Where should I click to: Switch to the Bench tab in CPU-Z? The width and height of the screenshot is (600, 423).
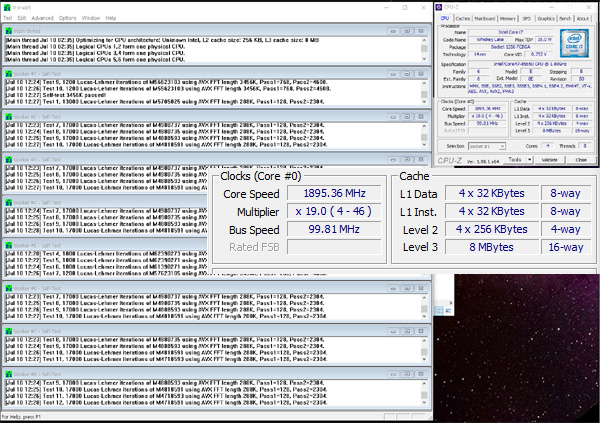coord(565,18)
